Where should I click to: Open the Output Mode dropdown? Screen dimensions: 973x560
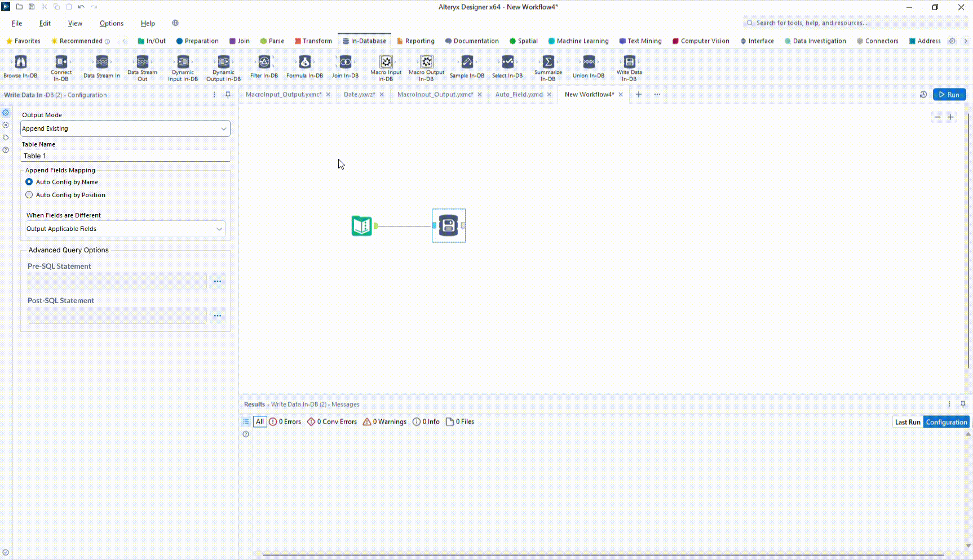click(x=125, y=128)
